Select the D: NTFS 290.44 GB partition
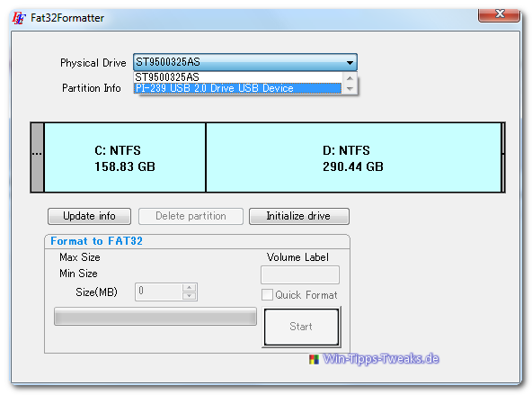 pyautogui.click(x=353, y=158)
